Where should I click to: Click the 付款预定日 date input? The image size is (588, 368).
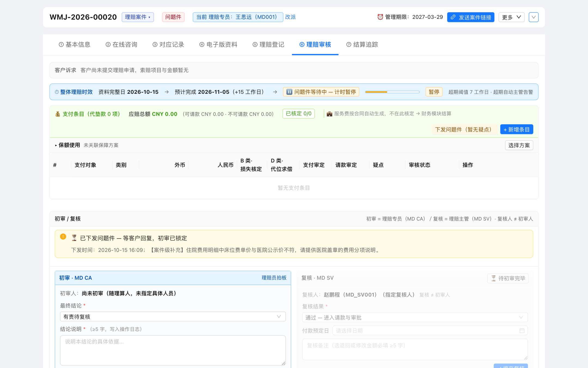click(430, 331)
